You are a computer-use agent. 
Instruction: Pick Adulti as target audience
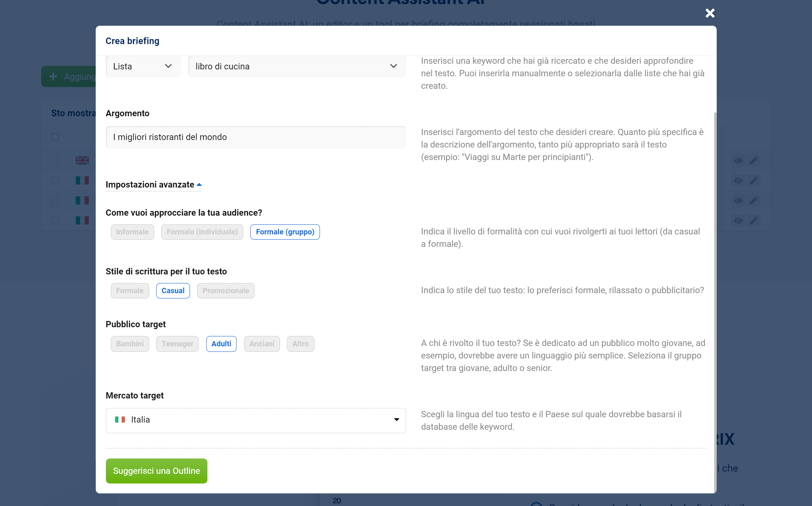pyautogui.click(x=221, y=344)
